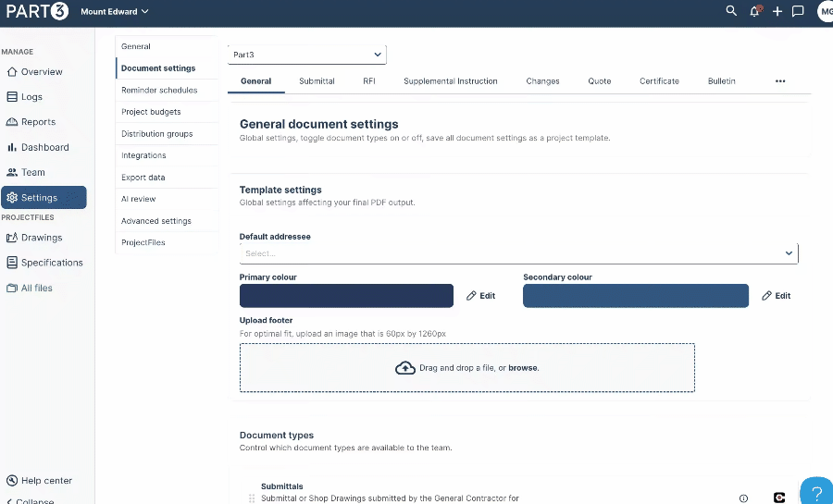Open Integrations settings

coord(167,155)
